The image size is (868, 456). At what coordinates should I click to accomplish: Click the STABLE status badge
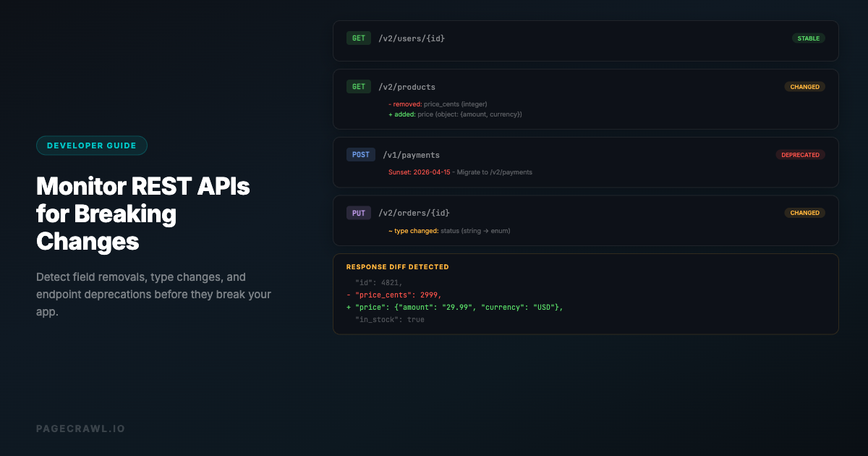tap(808, 38)
